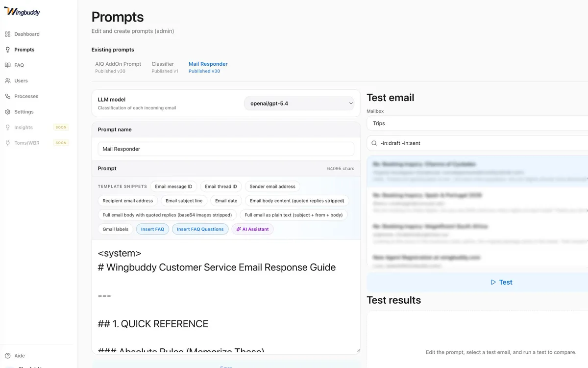Click into the prompt text editor
The width and height of the screenshot is (588, 368).
pos(226,296)
